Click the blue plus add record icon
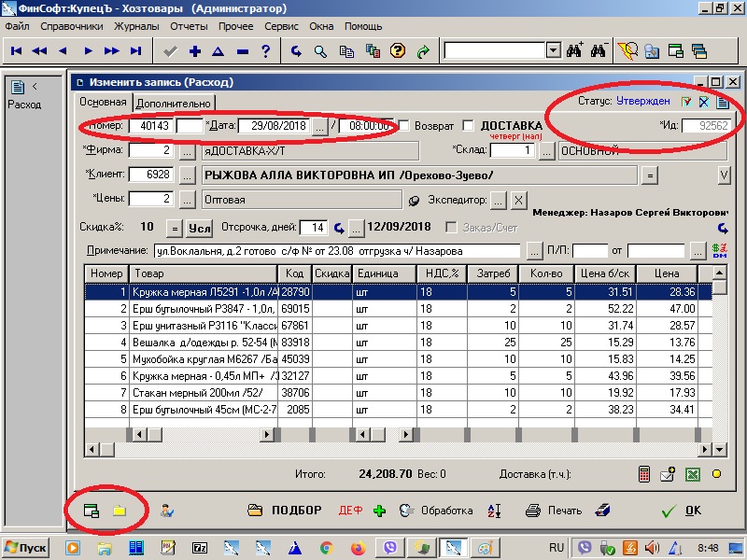747x560 pixels. click(x=195, y=51)
